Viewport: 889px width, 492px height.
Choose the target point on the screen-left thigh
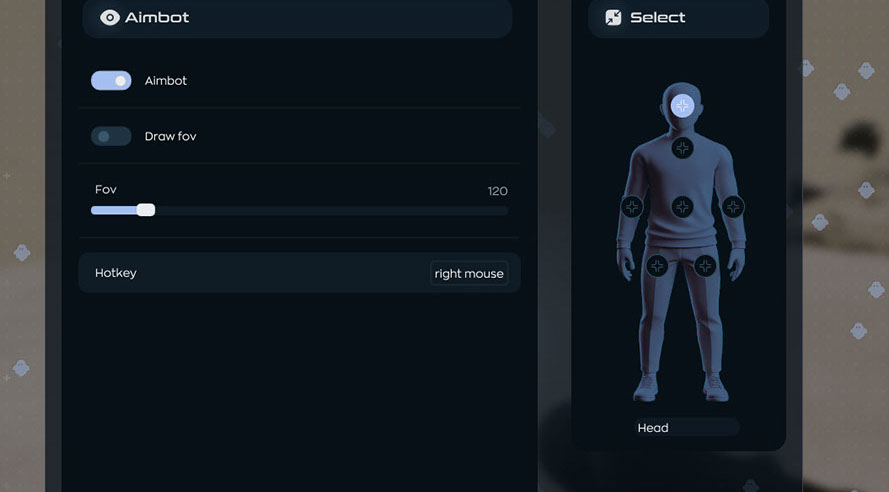pos(657,265)
